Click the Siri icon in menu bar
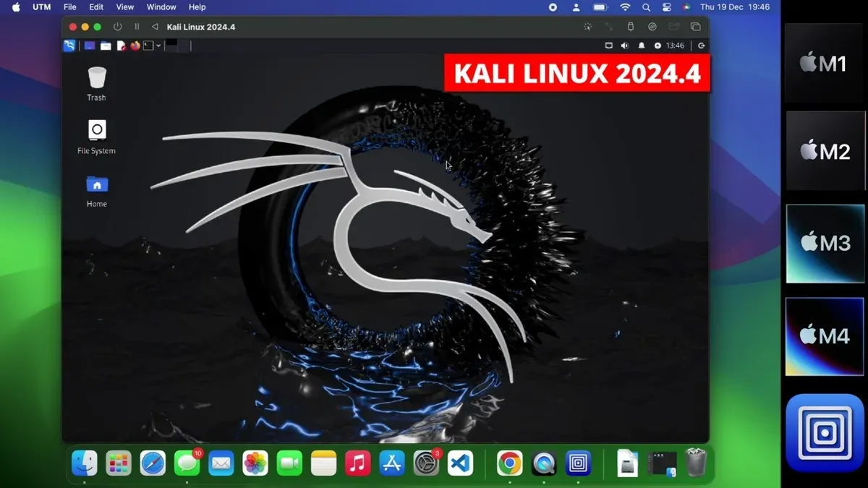The height and width of the screenshot is (488, 868). 686,7
